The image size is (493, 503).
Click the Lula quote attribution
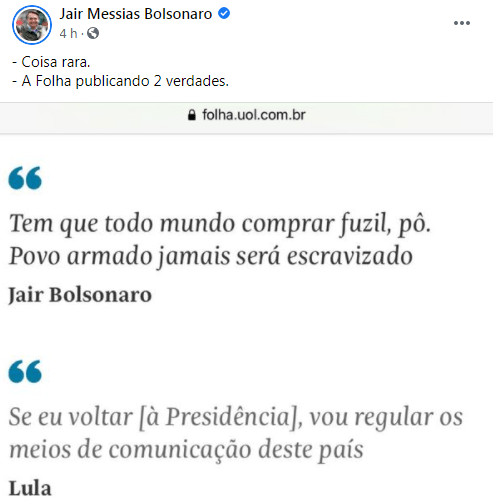30,488
